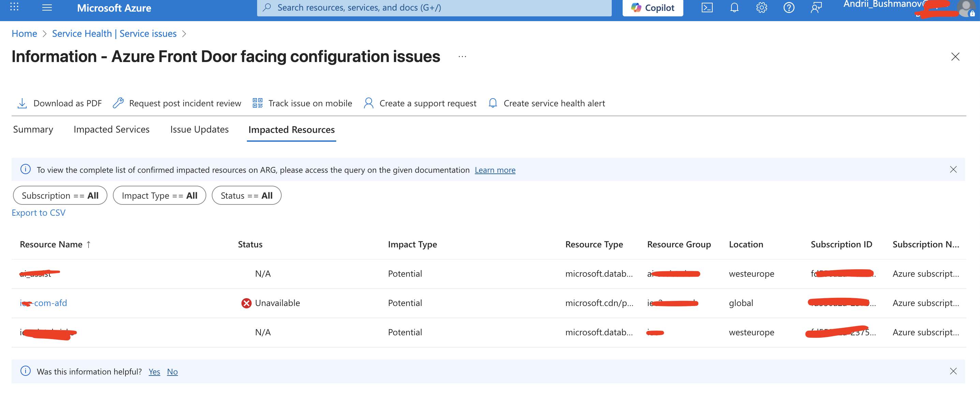Switch to the Impacted Services tab
The height and width of the screenshot is (398, 980).
(112, 129)
